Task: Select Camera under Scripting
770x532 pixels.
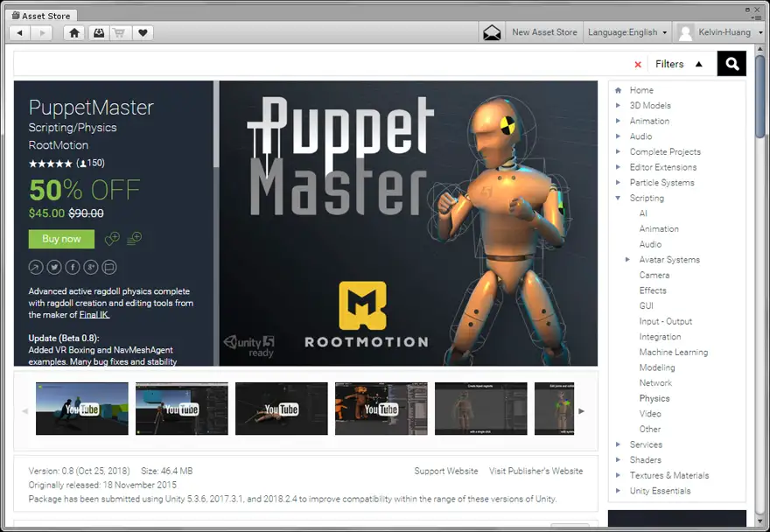Action: click(x=654, y=275)
